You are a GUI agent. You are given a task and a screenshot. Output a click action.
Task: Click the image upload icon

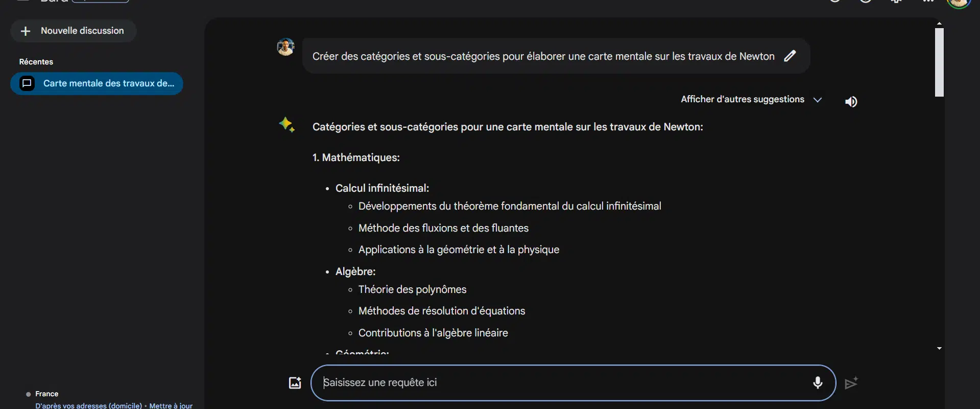point(295,382)
